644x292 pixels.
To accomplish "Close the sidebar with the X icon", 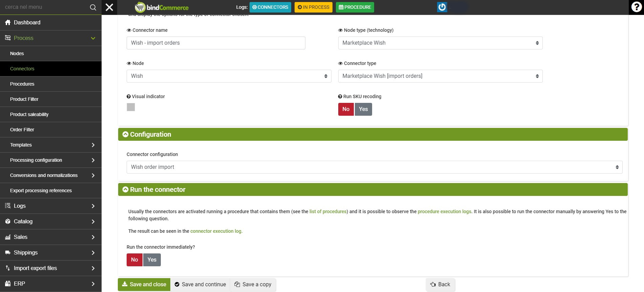I will 109,7.
